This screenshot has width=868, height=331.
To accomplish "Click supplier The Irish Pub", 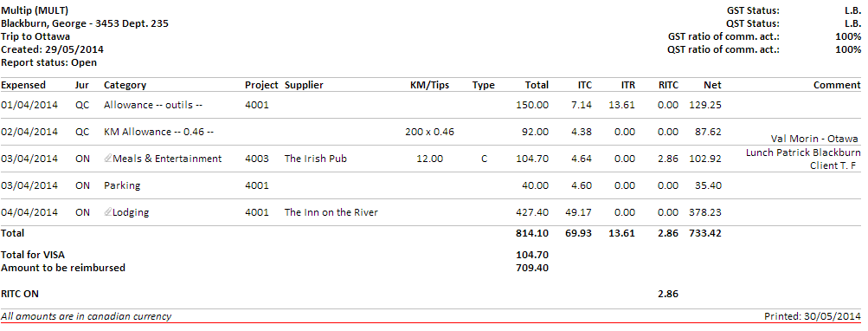I will (x=316, y=159).
